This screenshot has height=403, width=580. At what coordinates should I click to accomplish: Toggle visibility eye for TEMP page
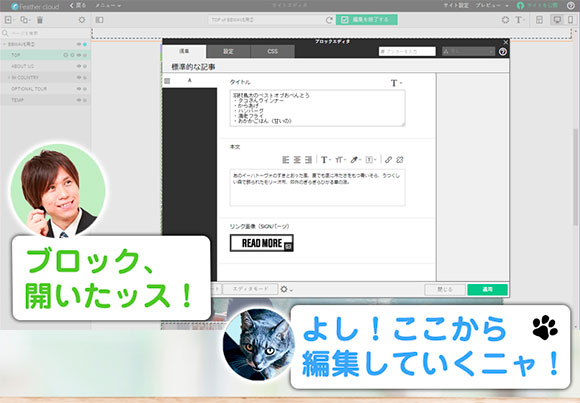(x=79, y=100)
